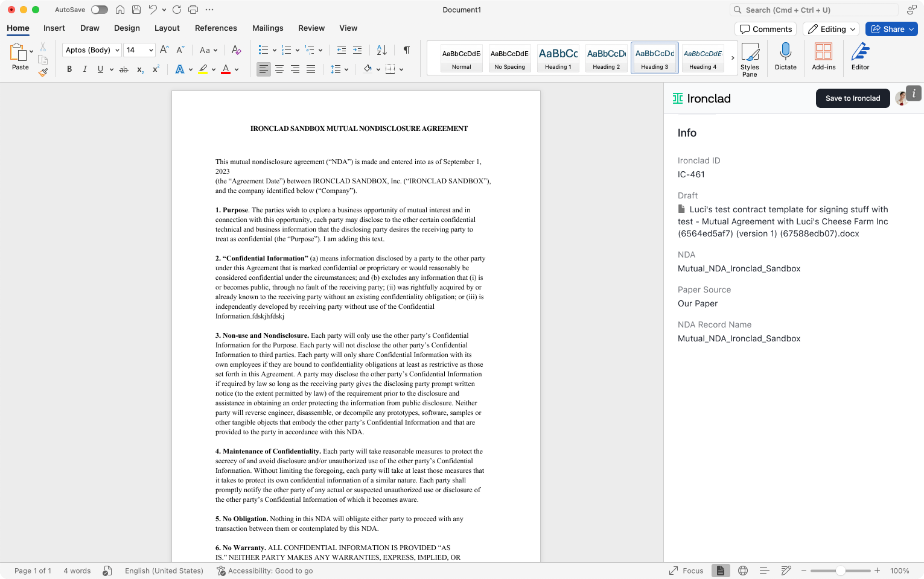924x579 pixels.
Task: Open the shading paint bucket
Action: [x=368, y=69]
